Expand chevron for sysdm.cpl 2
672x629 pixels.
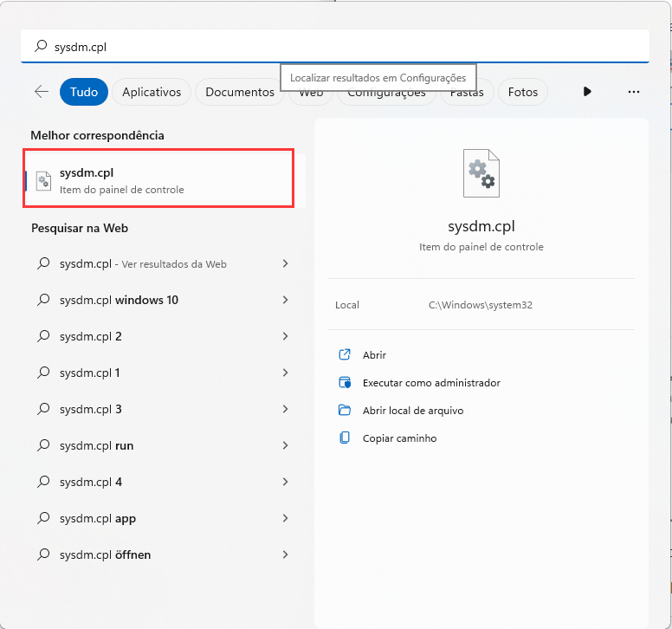285,336
